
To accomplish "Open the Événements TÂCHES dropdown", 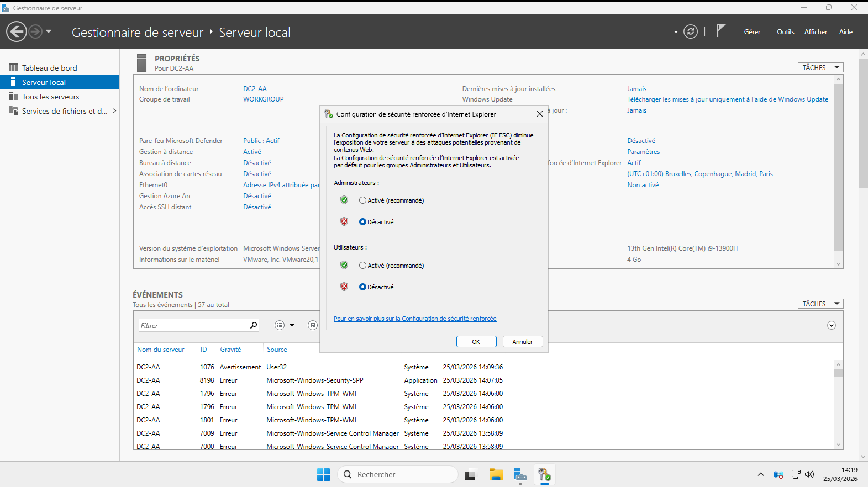I will pos(820,304).
